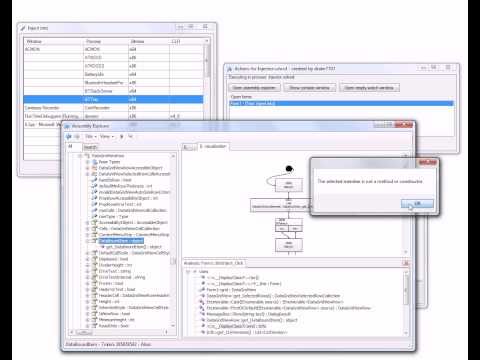
Task: Open the View dropdown in Assembly Explorer
Action: click(x=107, y=136)
